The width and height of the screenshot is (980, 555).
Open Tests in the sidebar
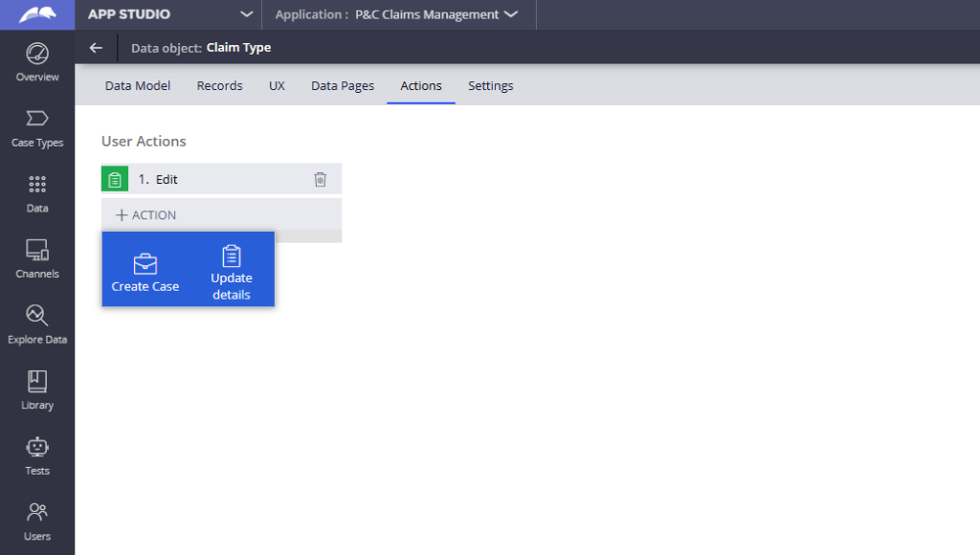coord(37,456)
